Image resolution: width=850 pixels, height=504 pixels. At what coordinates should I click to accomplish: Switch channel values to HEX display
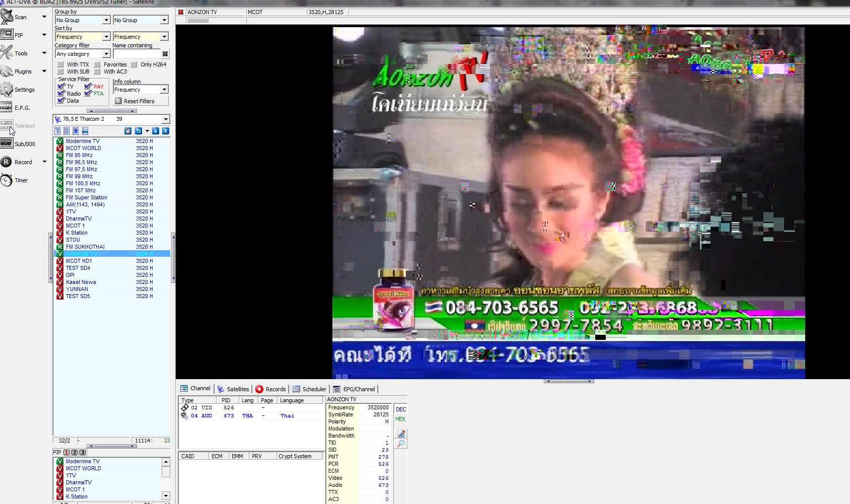(400, 419)
